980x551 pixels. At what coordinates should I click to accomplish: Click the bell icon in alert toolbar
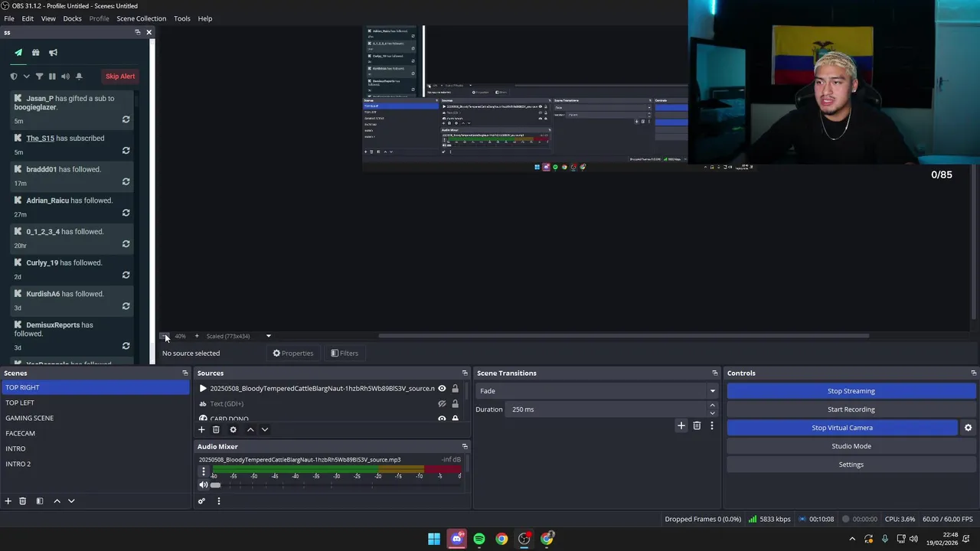(78, 77)
